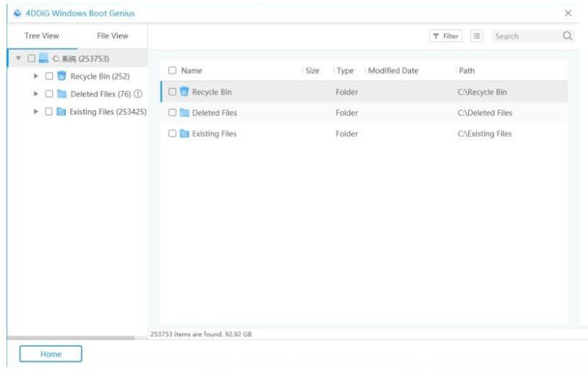Click 'Recycle Bin' name in file list
Viewport: 588px width, 373px height.
212,92
